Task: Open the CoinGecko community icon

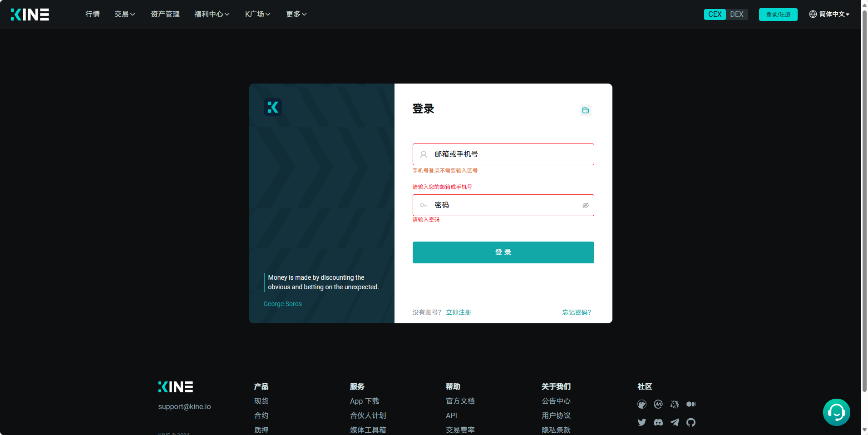Action: (641, 404)
